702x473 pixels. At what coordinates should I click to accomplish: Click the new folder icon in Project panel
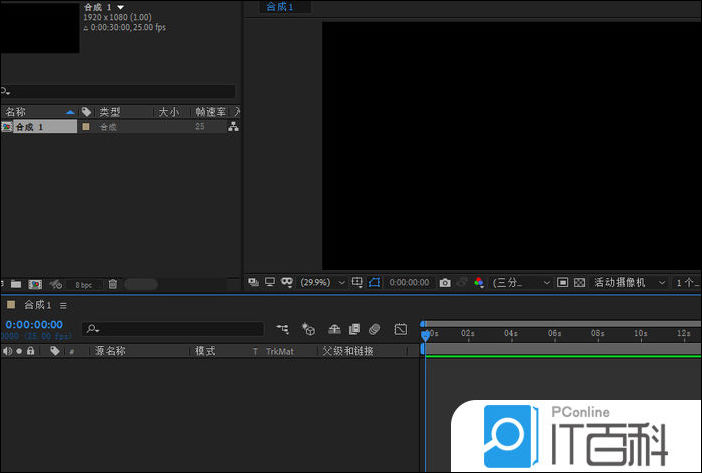tap(15, 284)
